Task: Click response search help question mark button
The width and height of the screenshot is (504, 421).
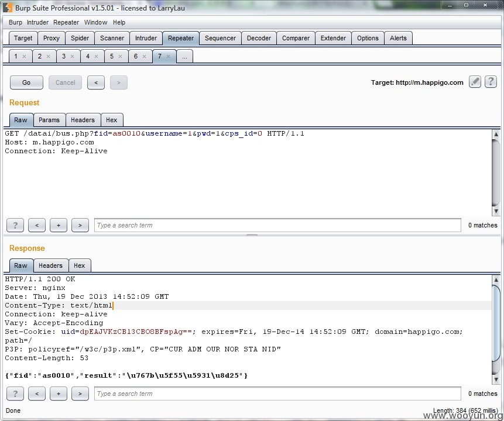Action: point(15,394)
